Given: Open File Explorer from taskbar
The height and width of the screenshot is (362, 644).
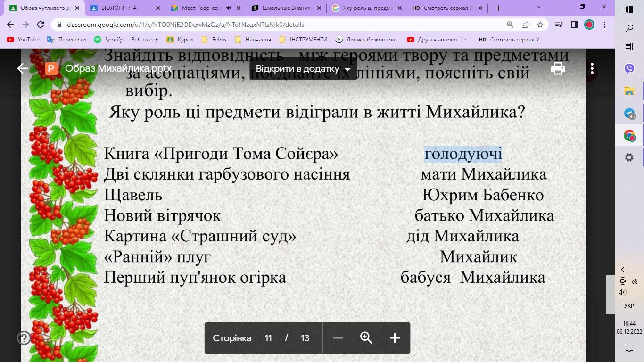Looking at the screenshot, I should (629, 91).
